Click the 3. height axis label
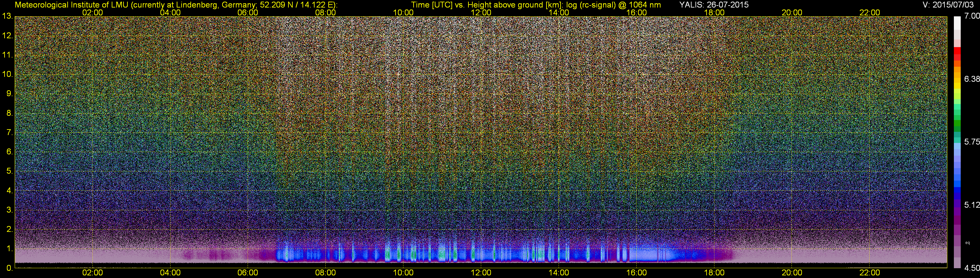Screen dimensions: 980x278 click(x=9, y=210)
